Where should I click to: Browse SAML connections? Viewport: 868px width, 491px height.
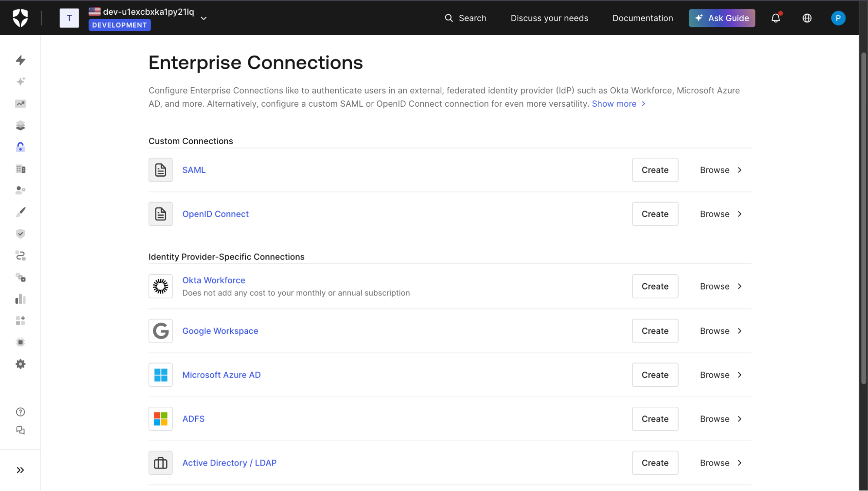coord(721,170)
